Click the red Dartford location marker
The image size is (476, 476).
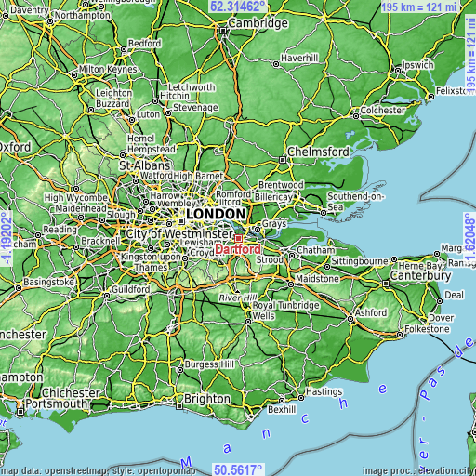238,238
